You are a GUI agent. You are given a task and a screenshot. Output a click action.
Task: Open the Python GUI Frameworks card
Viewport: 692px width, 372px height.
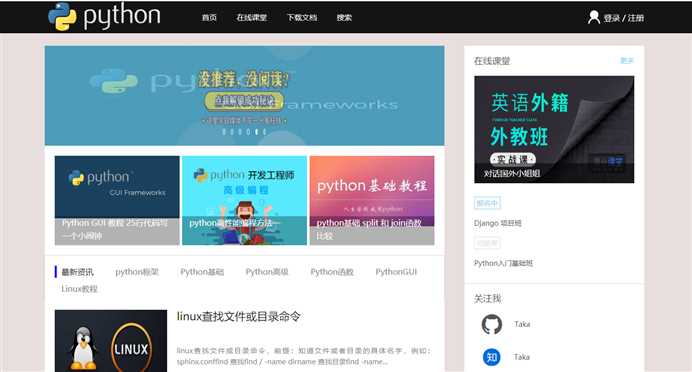117,200
